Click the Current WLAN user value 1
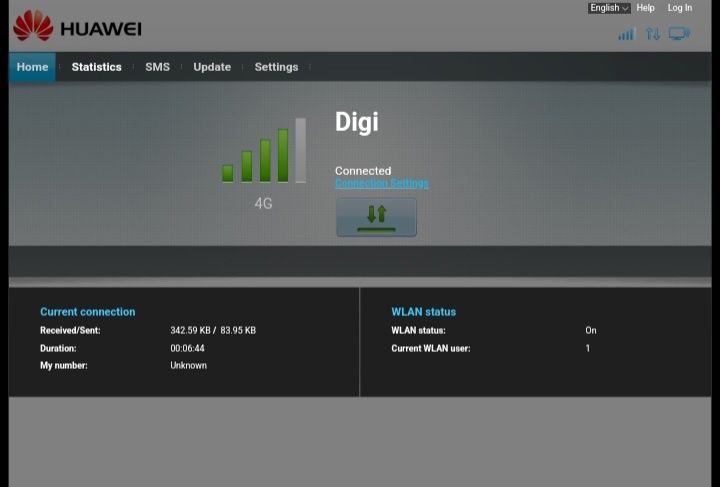This screenshot has height=487, width=720. point(588,348)
